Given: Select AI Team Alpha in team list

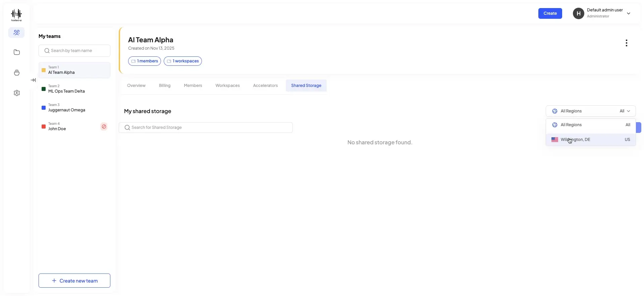Looking at the screenshot, I should click(74, 70).
